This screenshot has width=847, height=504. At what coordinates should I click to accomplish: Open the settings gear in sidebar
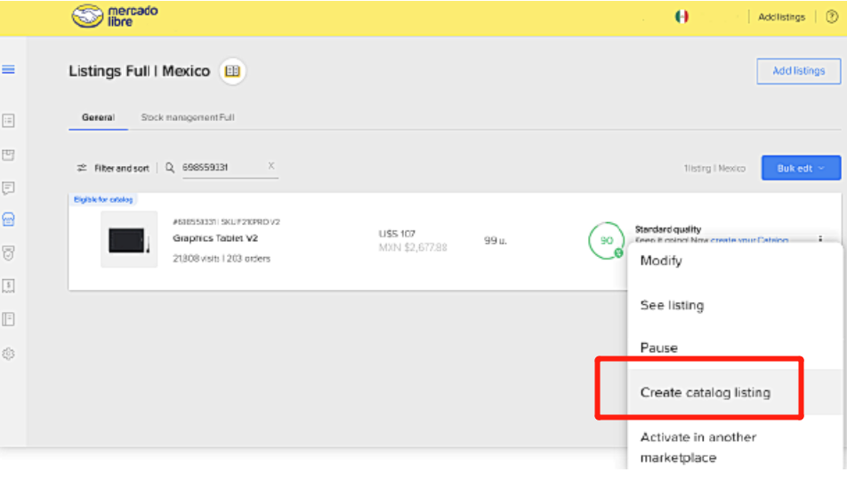[x=9, y=353]
